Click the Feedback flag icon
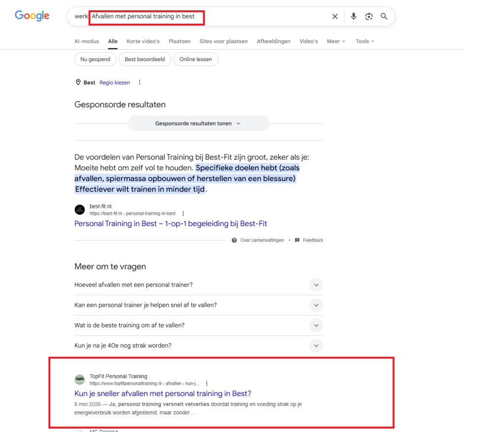Screen dimensions: 504x432 297,240
